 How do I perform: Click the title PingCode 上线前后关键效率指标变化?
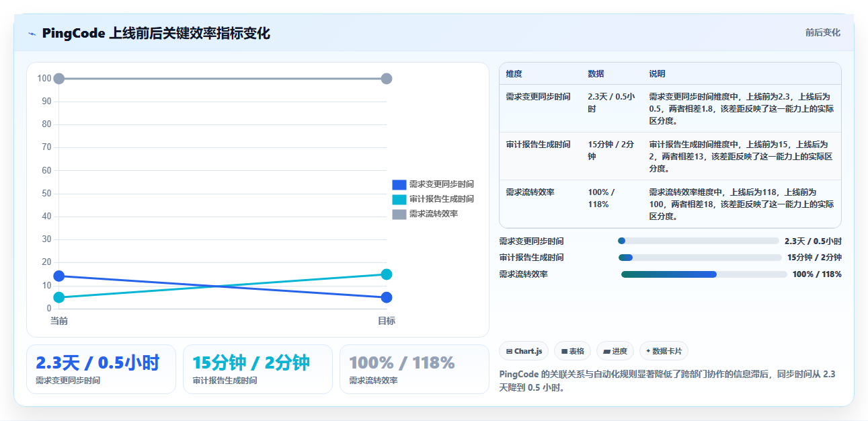pyautogui.click(x=156, y=33)
